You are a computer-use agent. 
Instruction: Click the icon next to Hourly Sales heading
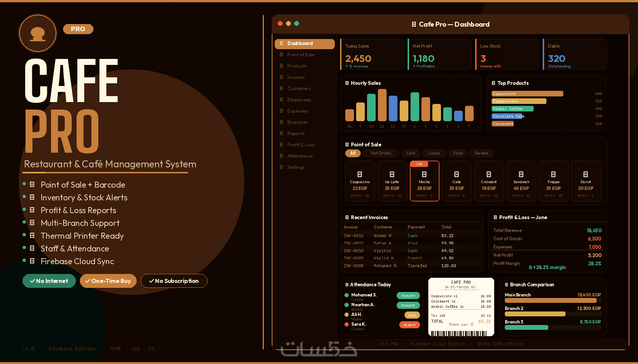(x=347, y=83)
